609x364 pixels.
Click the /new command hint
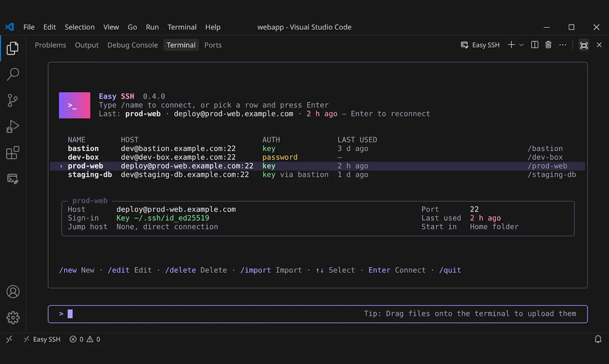[x=68, y=270]
